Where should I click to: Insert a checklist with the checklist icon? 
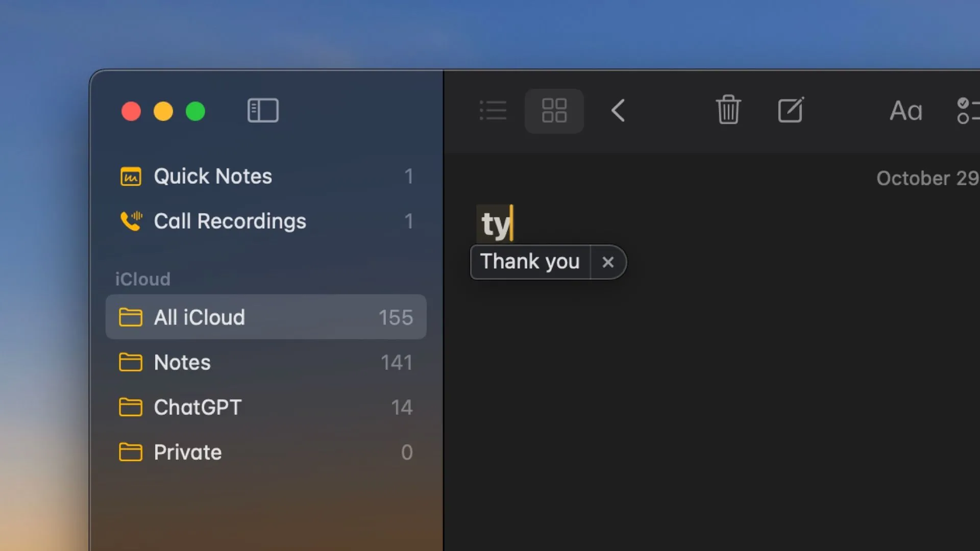tap(968, 111)
